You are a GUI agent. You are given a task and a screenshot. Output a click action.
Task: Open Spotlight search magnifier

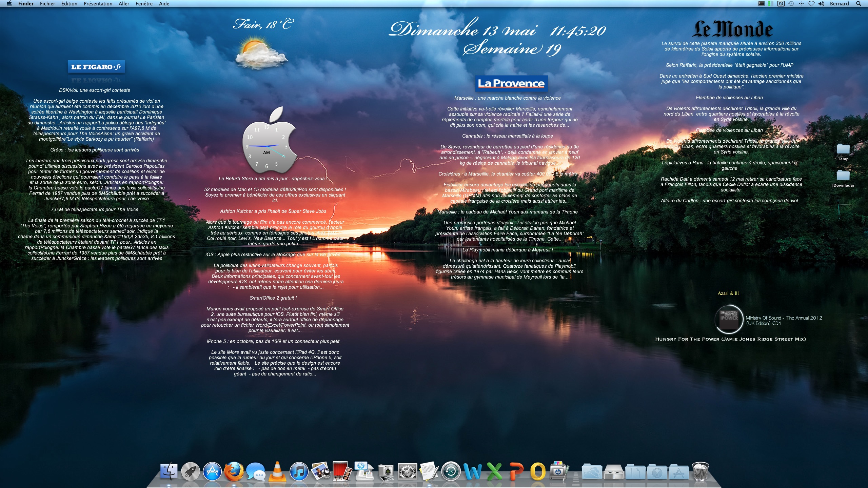tap(859, 4)
